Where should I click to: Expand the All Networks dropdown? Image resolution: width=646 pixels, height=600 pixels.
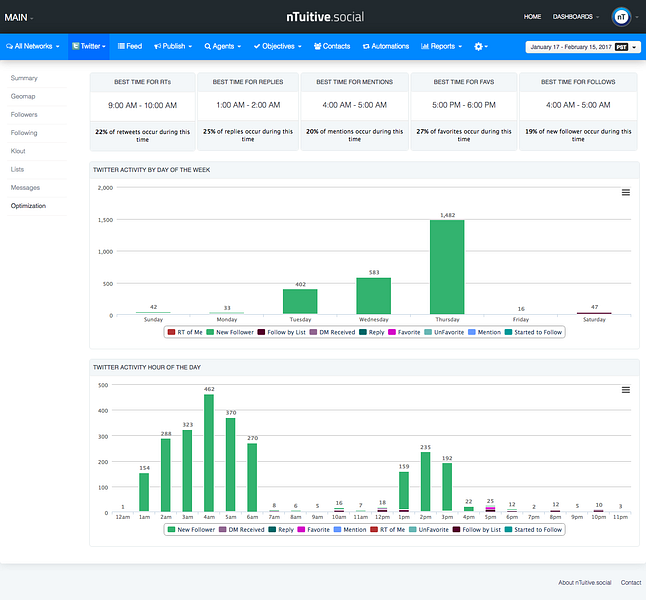pos(35,46)
